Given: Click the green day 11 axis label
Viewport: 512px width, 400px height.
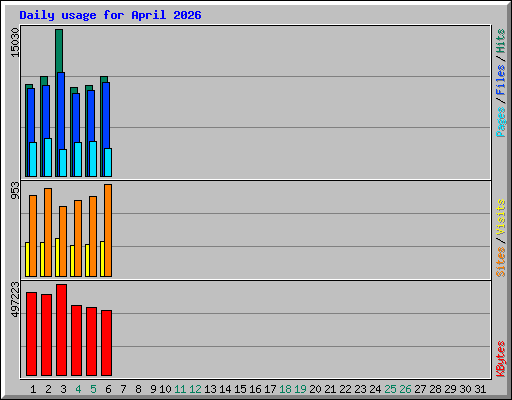Looking at the screenshot, I should [180, 389].
